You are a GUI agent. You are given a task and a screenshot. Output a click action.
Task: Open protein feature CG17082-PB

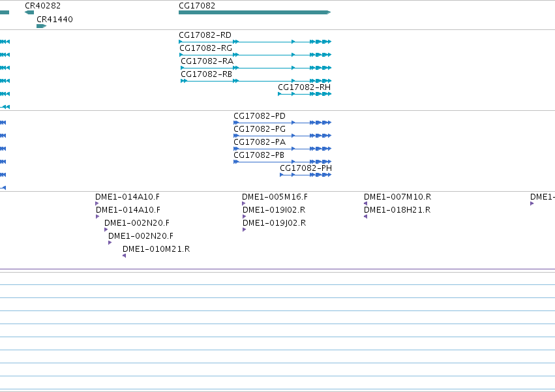tap(282, 162)
